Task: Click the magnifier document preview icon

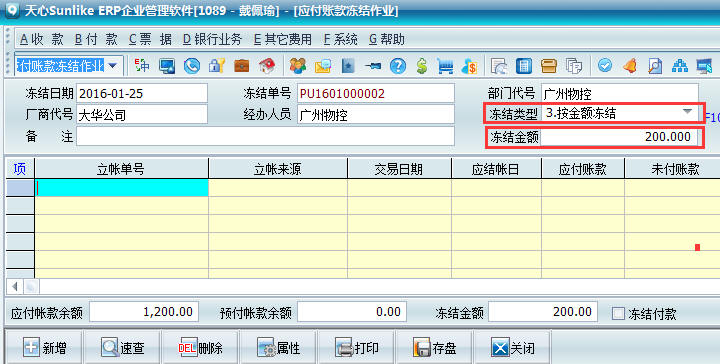Action: click(x=655, y=66)
